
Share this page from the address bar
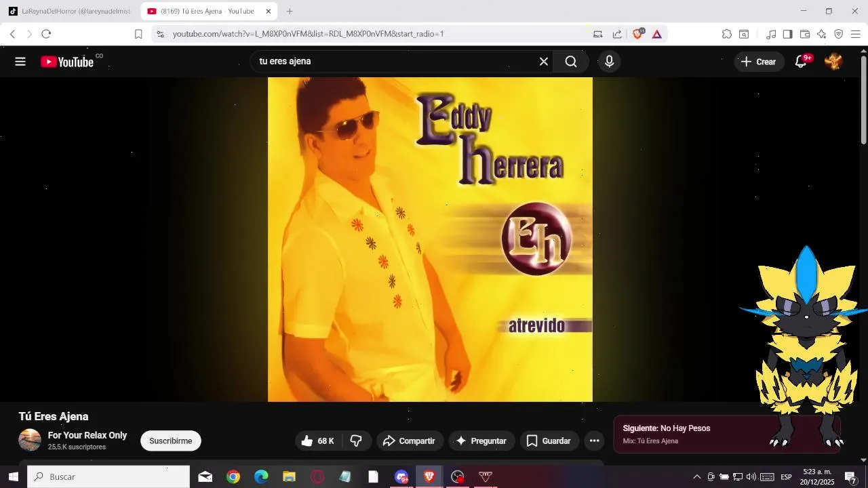[617, 34]
